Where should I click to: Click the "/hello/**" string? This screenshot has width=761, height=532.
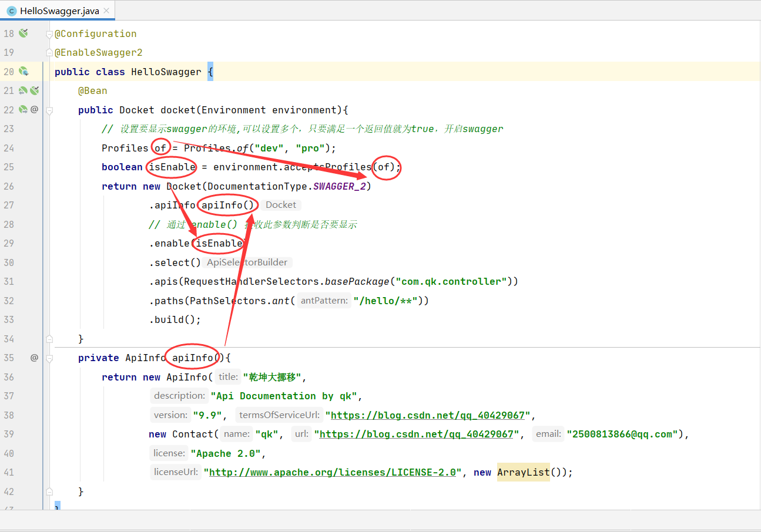click(x=385, y=301)
